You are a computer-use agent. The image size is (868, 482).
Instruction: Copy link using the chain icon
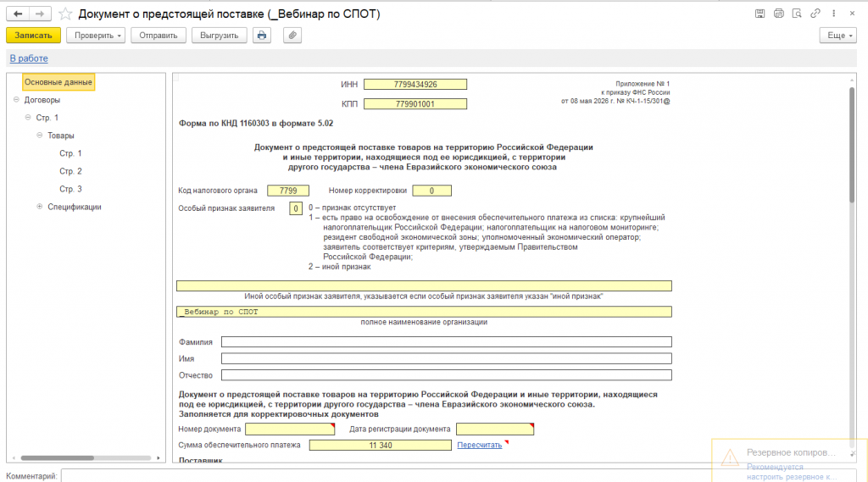point(815,14)
